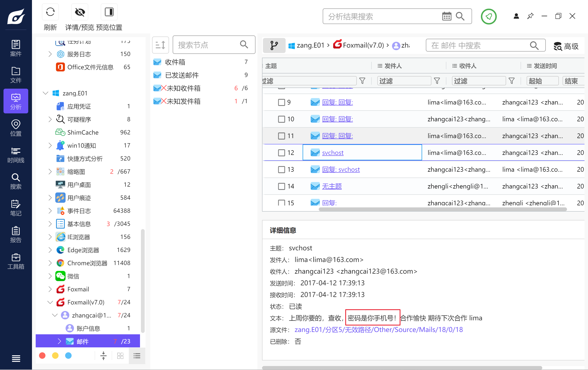
Task: Open the source file path link
Action: [378, 330]
